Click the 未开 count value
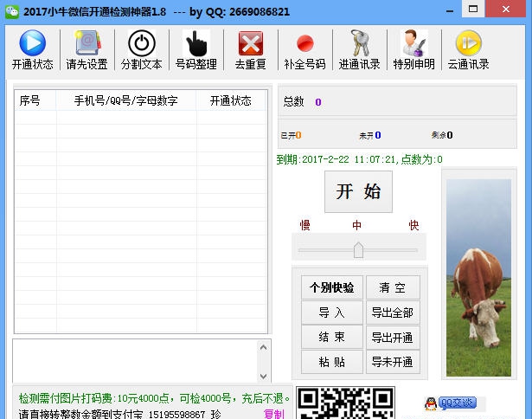 click(x=378, y=135)
